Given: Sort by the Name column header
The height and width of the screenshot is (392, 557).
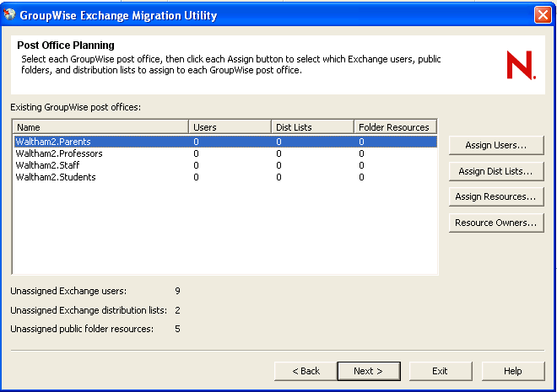Looking at the screenshot, I should click(100, 127).
